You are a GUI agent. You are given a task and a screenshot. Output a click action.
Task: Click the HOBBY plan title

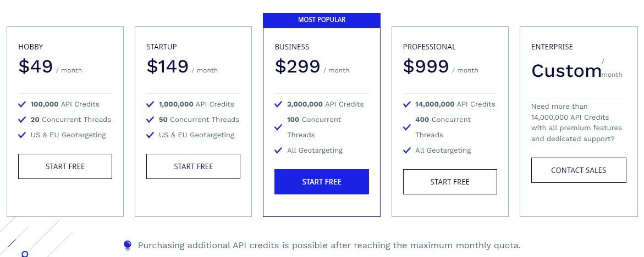(30, 47)
